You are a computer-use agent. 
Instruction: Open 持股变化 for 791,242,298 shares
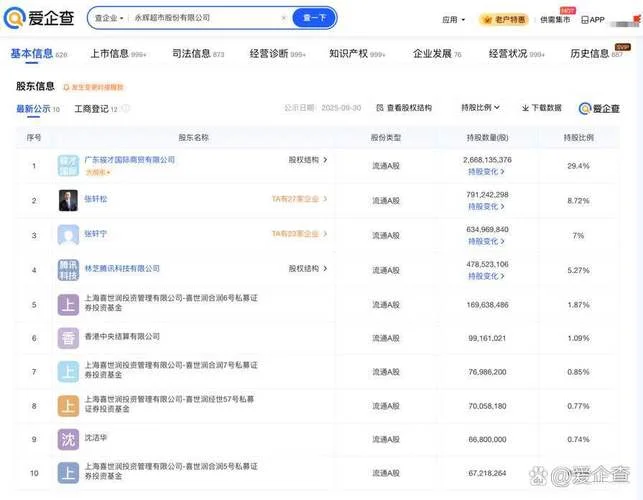click(x=486, y=206)
